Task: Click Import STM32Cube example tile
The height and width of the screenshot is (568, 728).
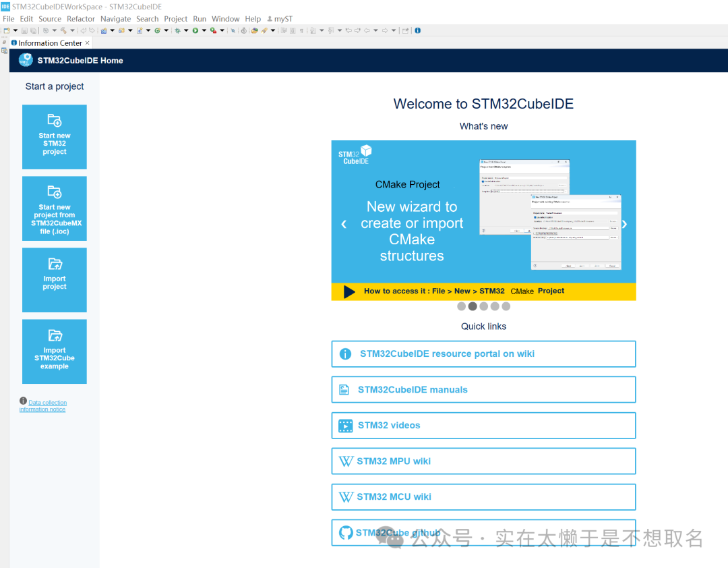Action: tap(55, 351)
